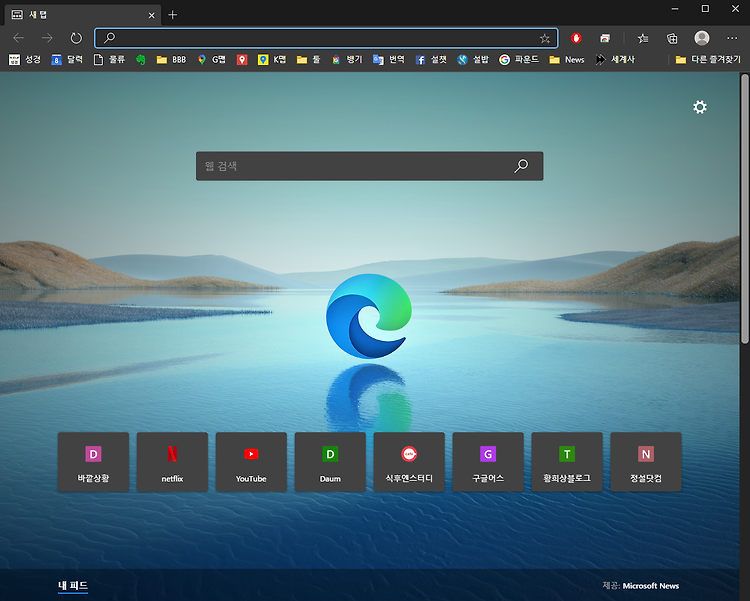Image resolution: width=750 pixels, height=601 pixels.
Task: Expand the 다른 즐겨찾기 folder
Action: [708, 59]
